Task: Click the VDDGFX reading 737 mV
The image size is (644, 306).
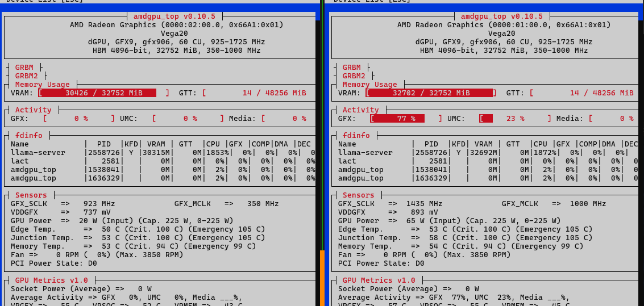Action: coord(97,212)
